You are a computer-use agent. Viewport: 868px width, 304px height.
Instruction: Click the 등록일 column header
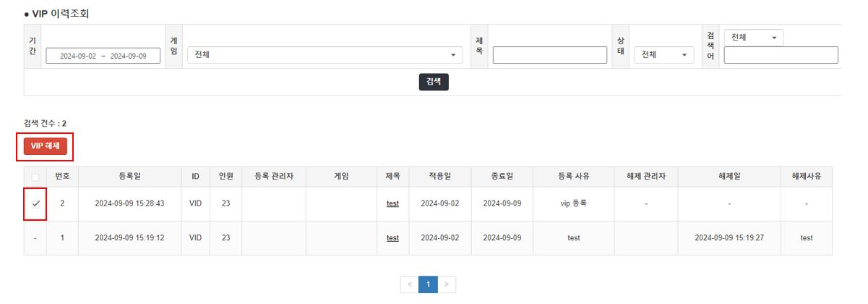[129, 176]
